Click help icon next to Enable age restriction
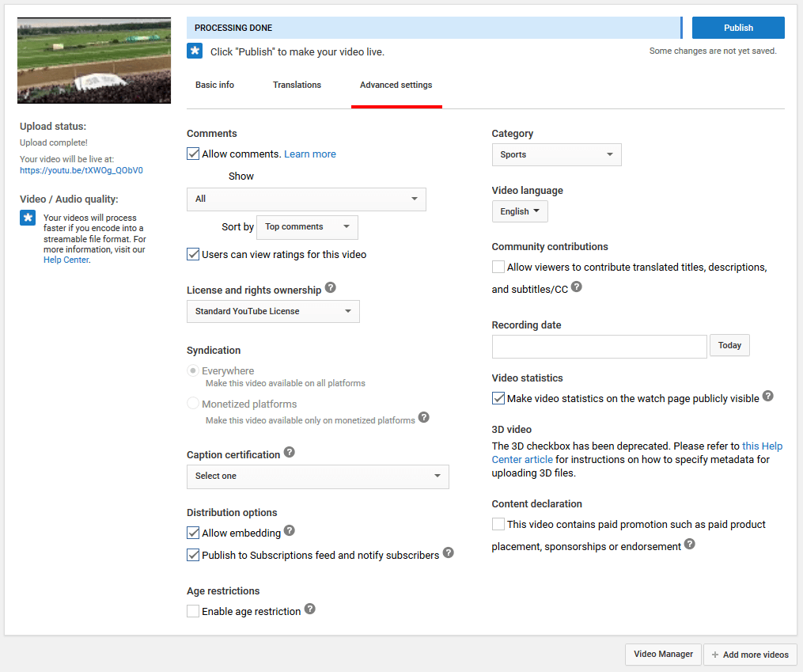The height and width of the screenshot is (672, 803). coord(310,609)
